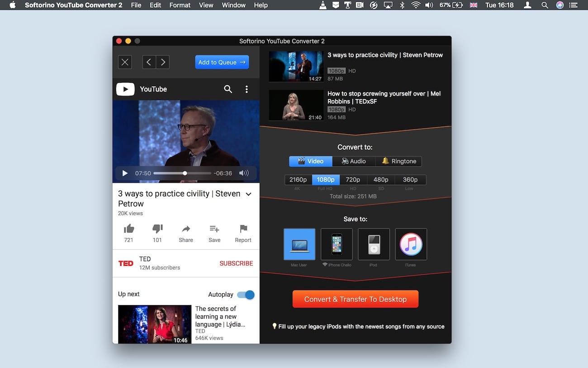Screen dimensions: 588x368
Task: Select 360p Low quality
Action: (410, 180)
